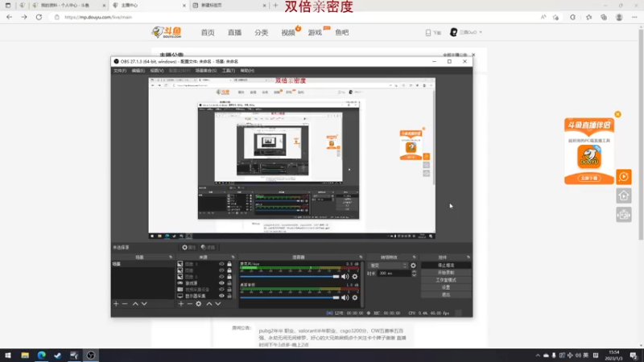Open the 文件(F) menu in OBS
The width and height of the screenshot is (644, 362).
120,71
